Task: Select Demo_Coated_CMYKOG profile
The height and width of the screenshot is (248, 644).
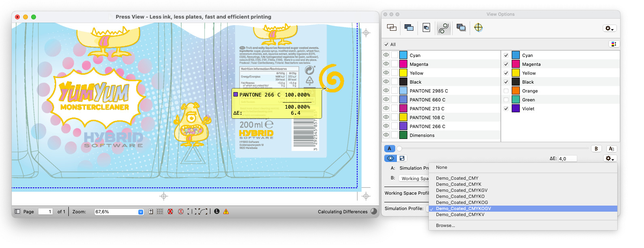Action: [523, 202]
